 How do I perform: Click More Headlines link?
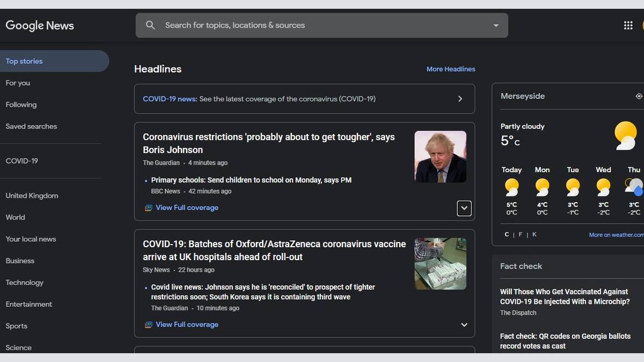pos(451,69)
